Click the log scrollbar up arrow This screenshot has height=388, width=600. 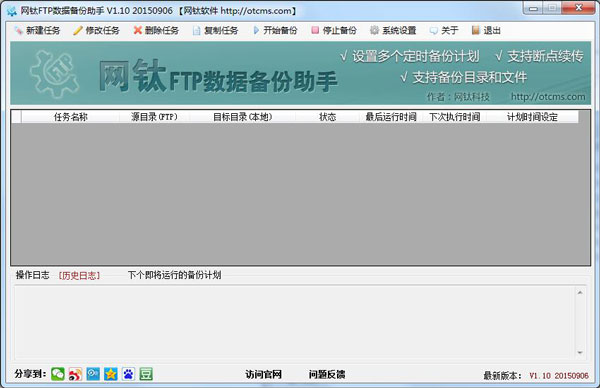(580, 293)
